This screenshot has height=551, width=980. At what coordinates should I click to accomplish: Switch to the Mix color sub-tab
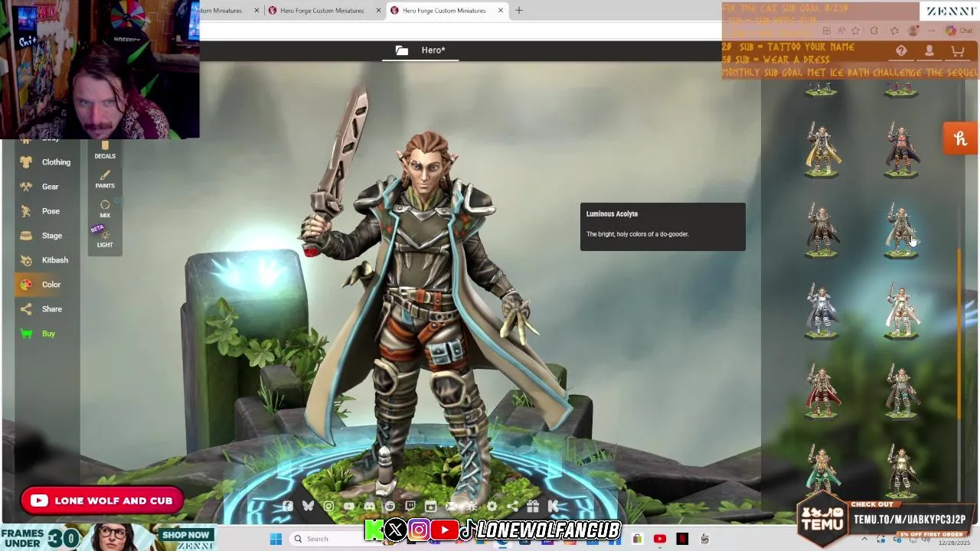pos(105,209)
